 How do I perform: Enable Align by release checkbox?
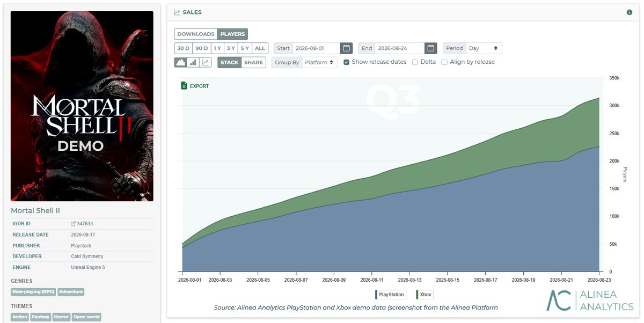click(x=444, y=62)
